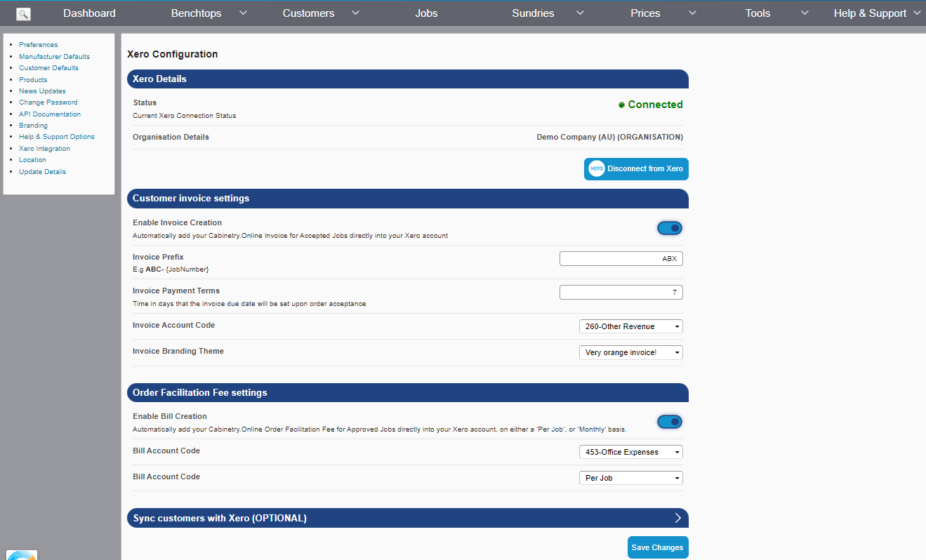Expand Prices menu chevron
The image size is (926, 560).
(x=692, y=13)
